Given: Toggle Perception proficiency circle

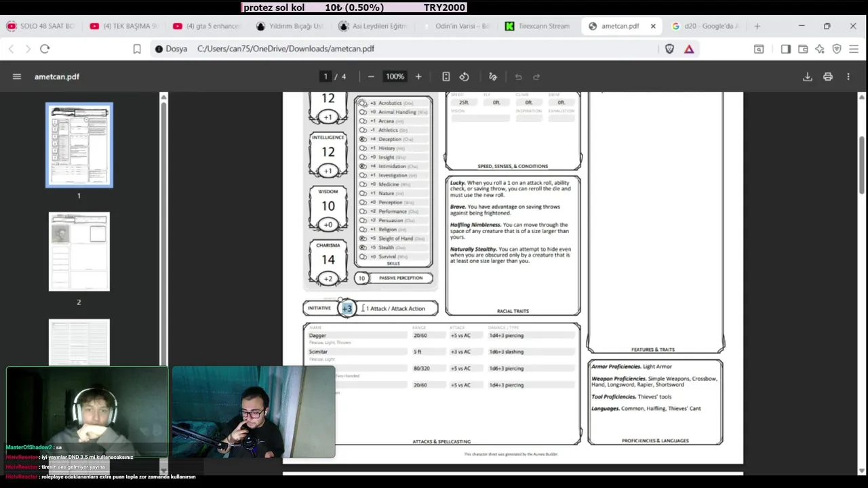Looking at the screenshot, I should coord(363,202).
